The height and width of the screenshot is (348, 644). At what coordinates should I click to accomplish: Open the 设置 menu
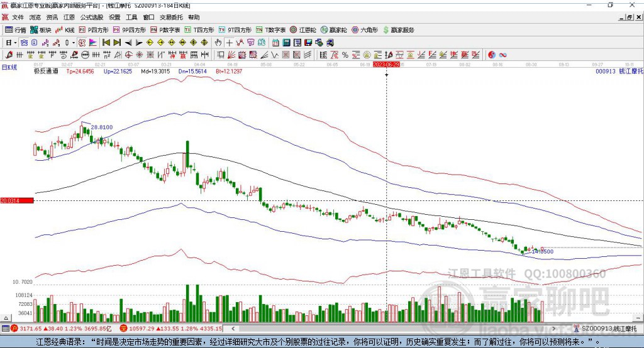click(x=114, y=17)
